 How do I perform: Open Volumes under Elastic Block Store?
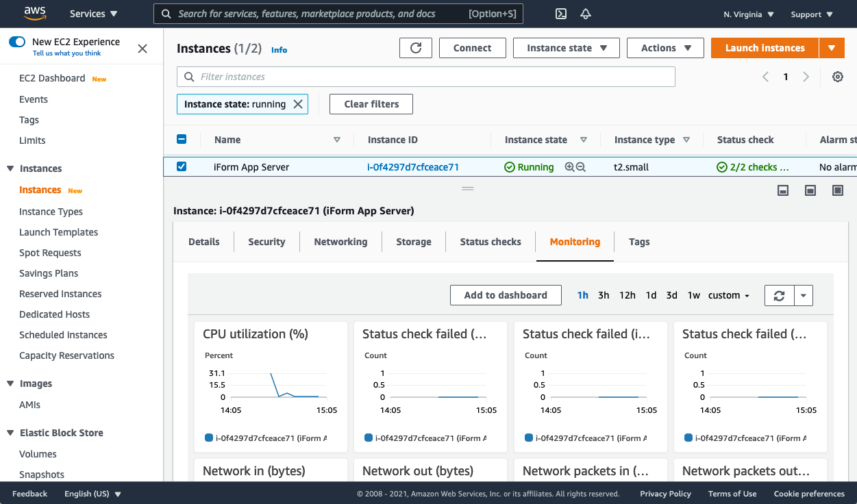pos(38,454)
